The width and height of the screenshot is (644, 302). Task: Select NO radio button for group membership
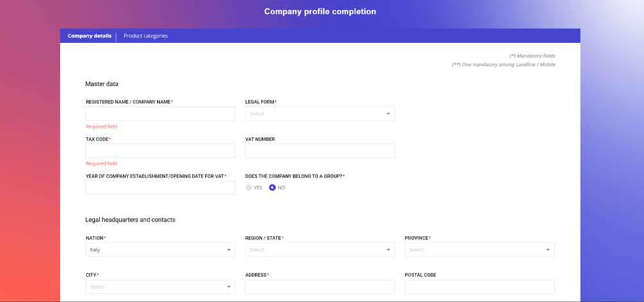(x=273, y=188)
